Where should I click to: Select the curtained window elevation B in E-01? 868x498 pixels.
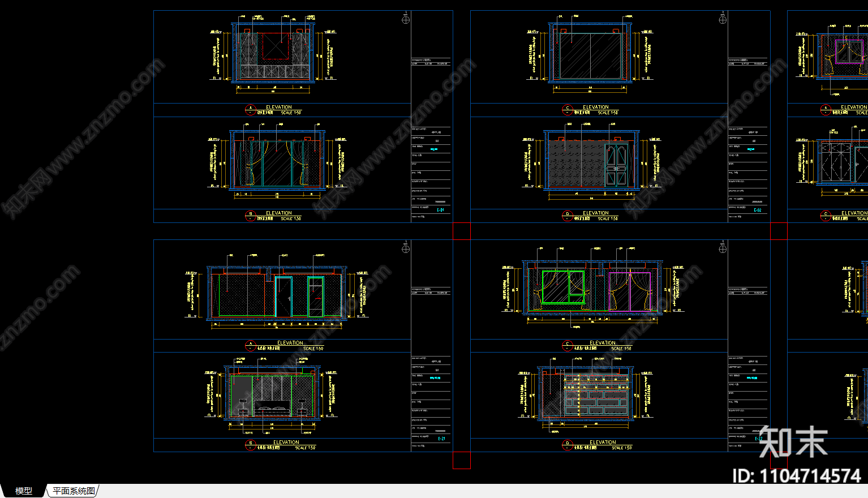pos(277,161)
